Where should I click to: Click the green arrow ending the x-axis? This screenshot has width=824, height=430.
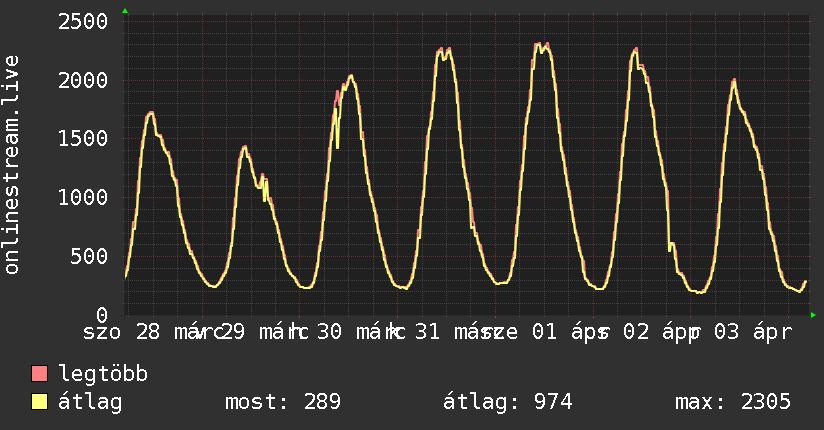coord(813,315)
